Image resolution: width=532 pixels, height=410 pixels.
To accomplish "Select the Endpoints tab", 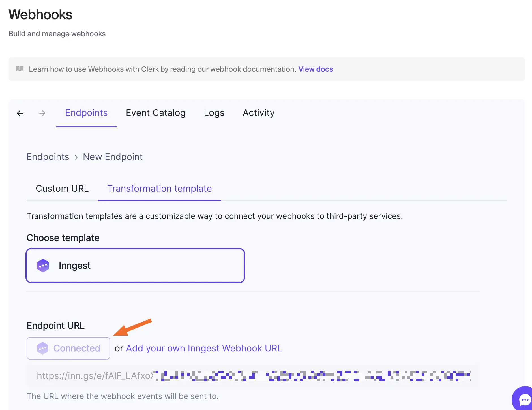I will point(86,113).
